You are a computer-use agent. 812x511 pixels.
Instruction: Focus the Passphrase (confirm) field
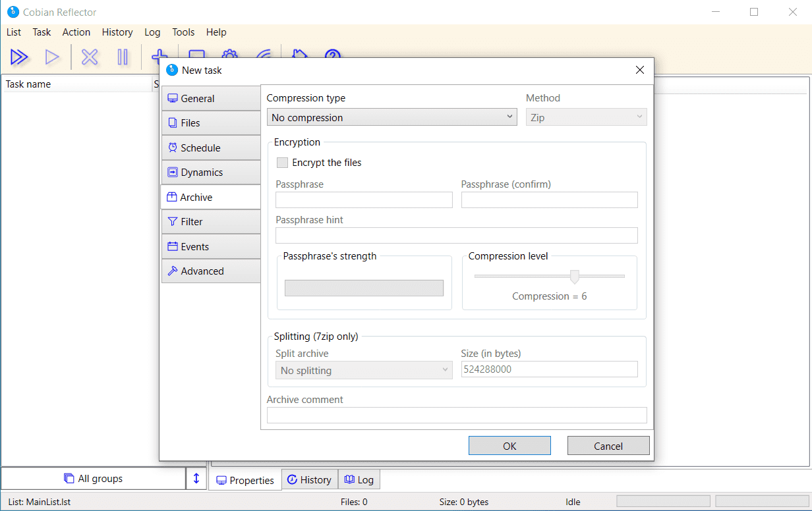coord(550,200)
